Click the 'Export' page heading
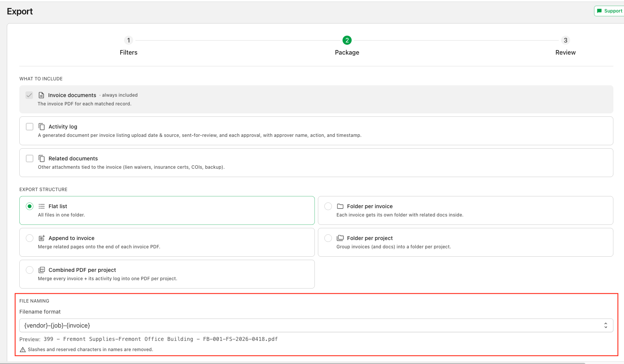Image resolution: width=624 pixels, height=364 pixels. (20, 11)
